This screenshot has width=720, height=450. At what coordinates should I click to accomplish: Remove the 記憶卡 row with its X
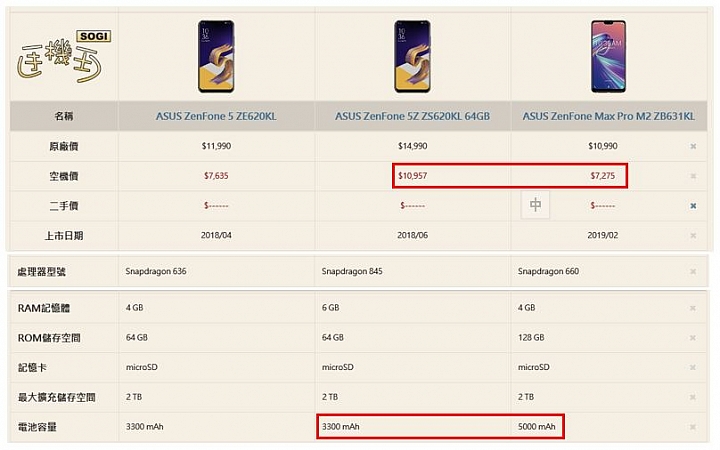coord(693,367)
